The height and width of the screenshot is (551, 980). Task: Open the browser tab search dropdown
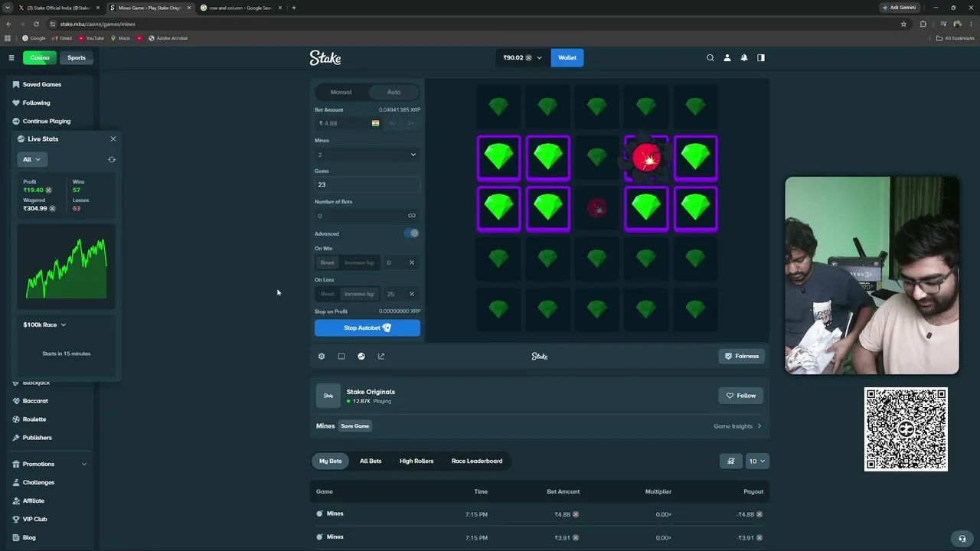pyautogui.click(x=8, y=8)
